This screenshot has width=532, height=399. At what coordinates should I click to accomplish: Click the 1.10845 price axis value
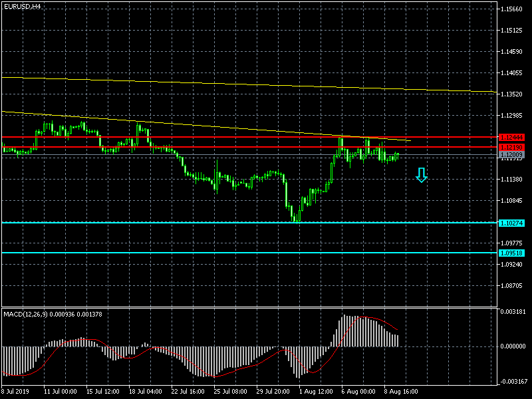click(511, 201)
